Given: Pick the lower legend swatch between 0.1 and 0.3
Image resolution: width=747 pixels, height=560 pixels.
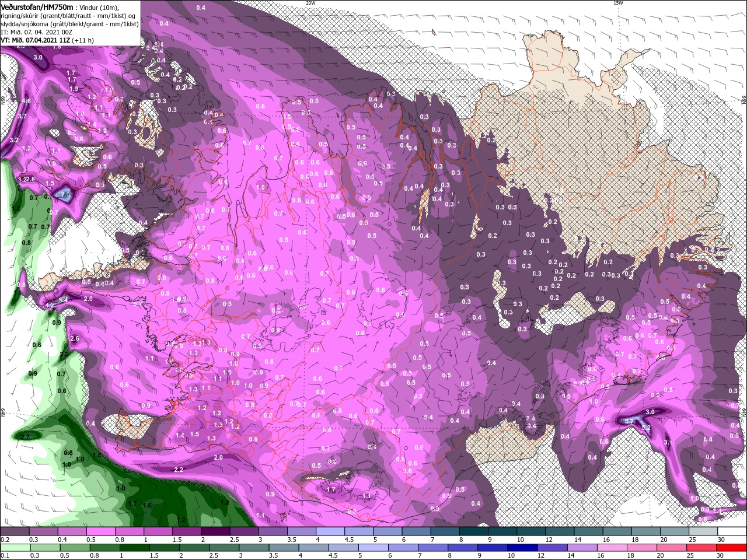Looking at the screenshot, I should click(16, 548).
